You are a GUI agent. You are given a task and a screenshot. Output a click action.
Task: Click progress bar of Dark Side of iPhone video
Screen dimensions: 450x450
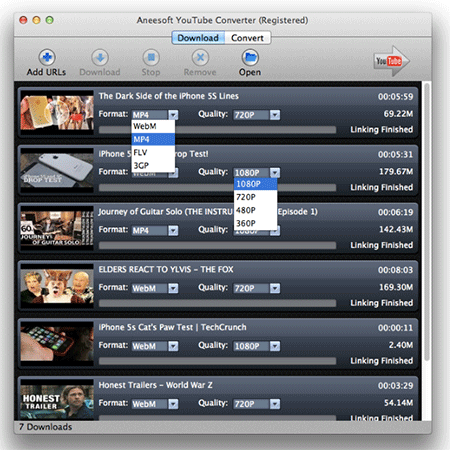217,130
